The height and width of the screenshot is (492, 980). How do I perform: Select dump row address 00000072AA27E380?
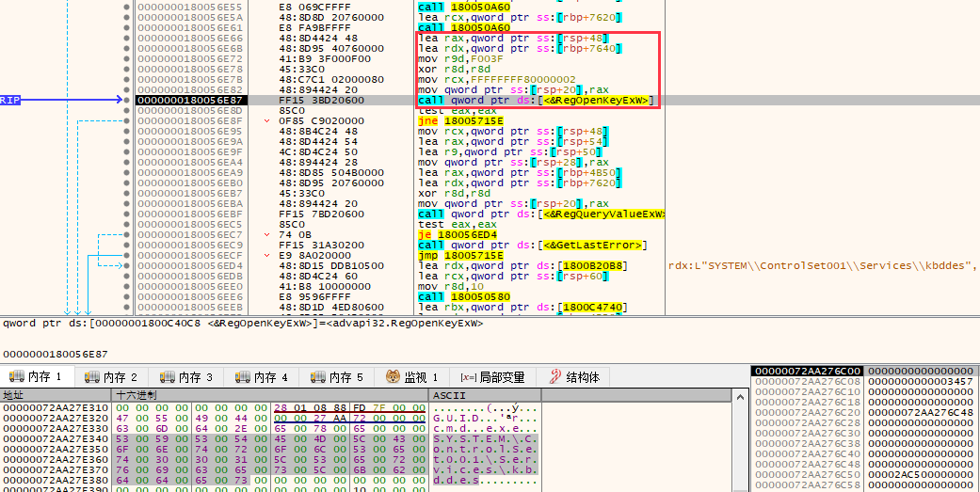[x=55, y=480]
